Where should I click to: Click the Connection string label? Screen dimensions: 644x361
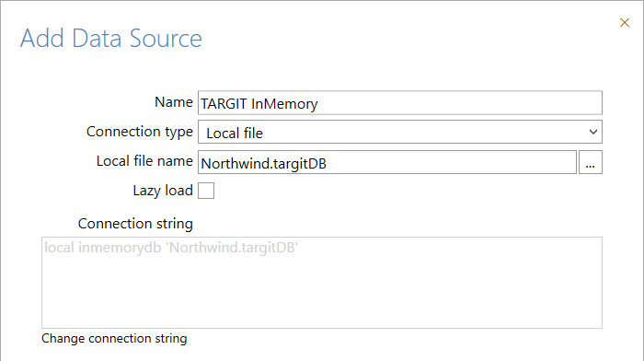click(135, 224)
